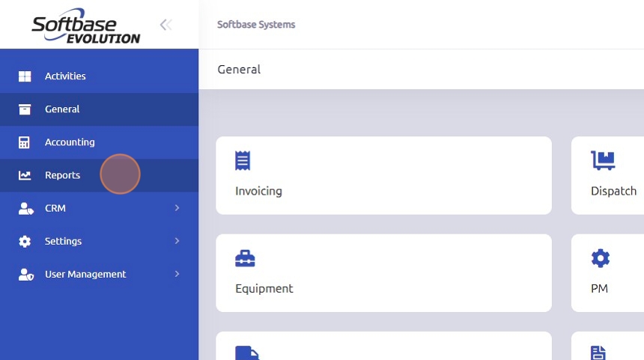
Task: Open the Accounting section
Action: click(99, 142)
